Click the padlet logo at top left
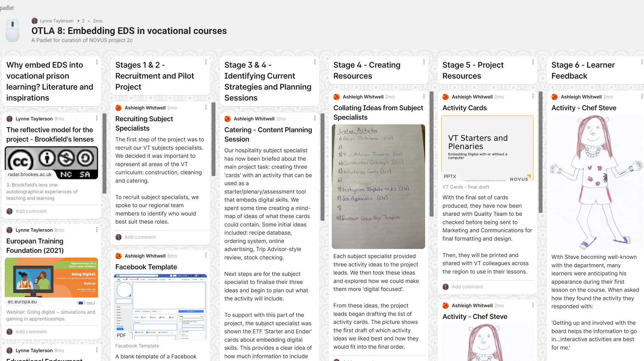 pos(7,8)
